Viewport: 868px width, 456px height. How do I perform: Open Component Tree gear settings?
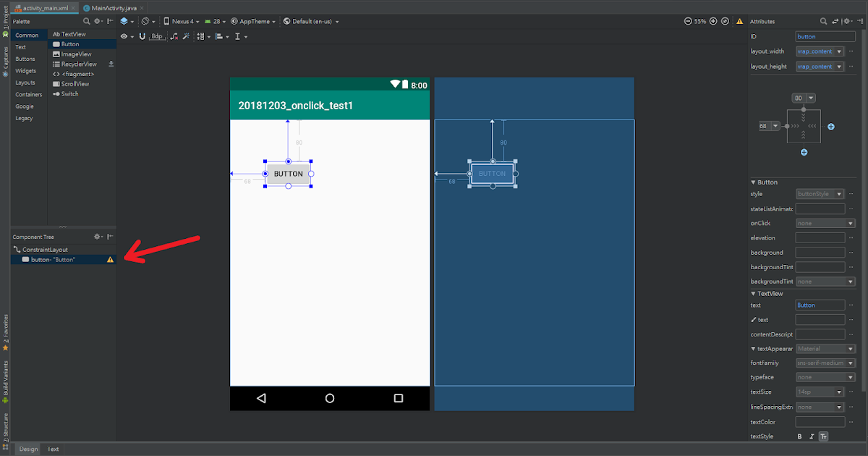[98, 237]
